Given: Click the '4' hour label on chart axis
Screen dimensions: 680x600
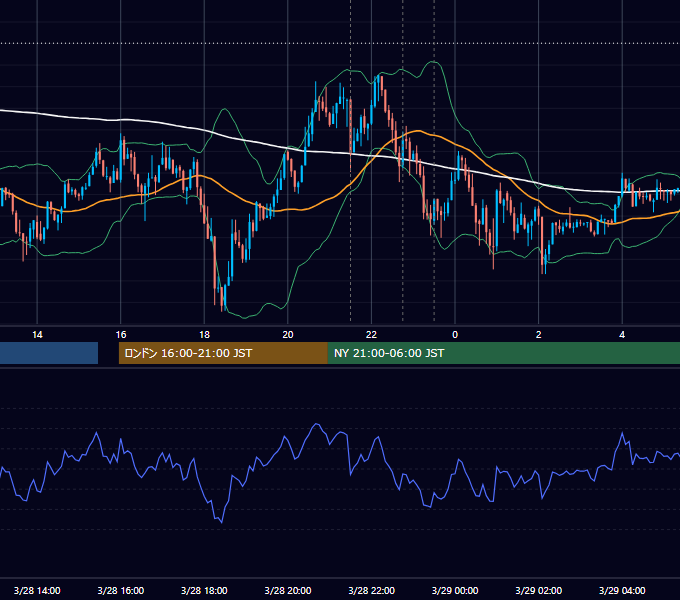Looking at the screenshot, I should (622, 335).
